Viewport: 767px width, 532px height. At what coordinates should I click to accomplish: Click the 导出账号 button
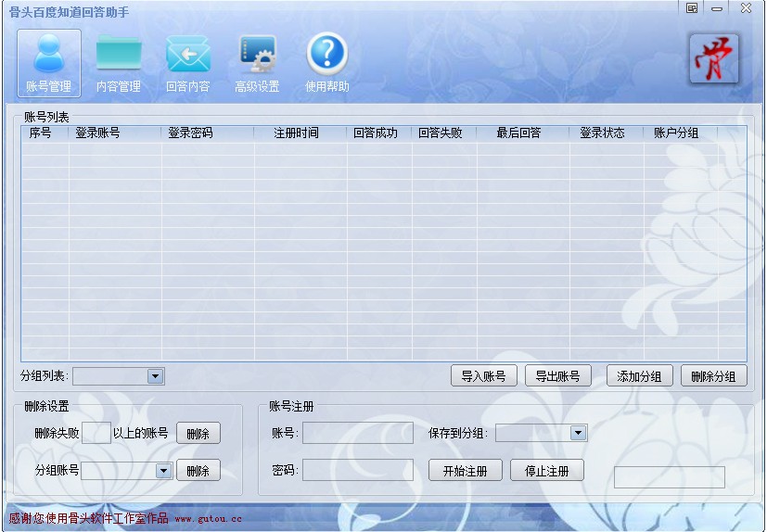(x=558, y=376)
